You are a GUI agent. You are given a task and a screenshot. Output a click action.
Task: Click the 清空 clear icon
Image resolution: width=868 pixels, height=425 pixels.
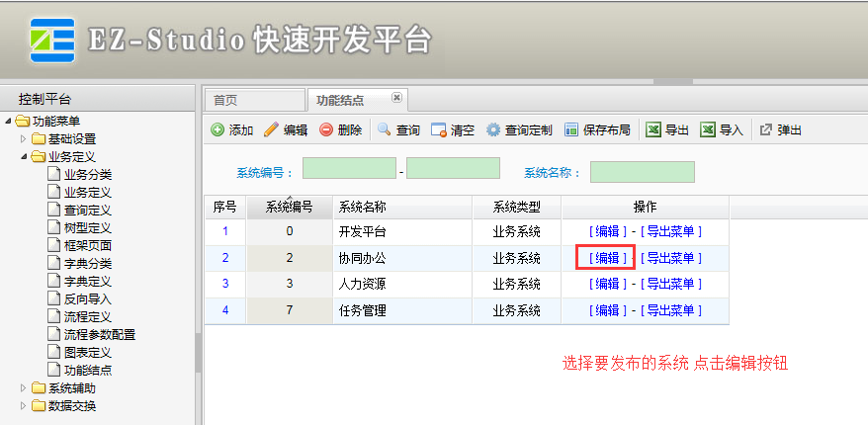[x=438, y=130]
